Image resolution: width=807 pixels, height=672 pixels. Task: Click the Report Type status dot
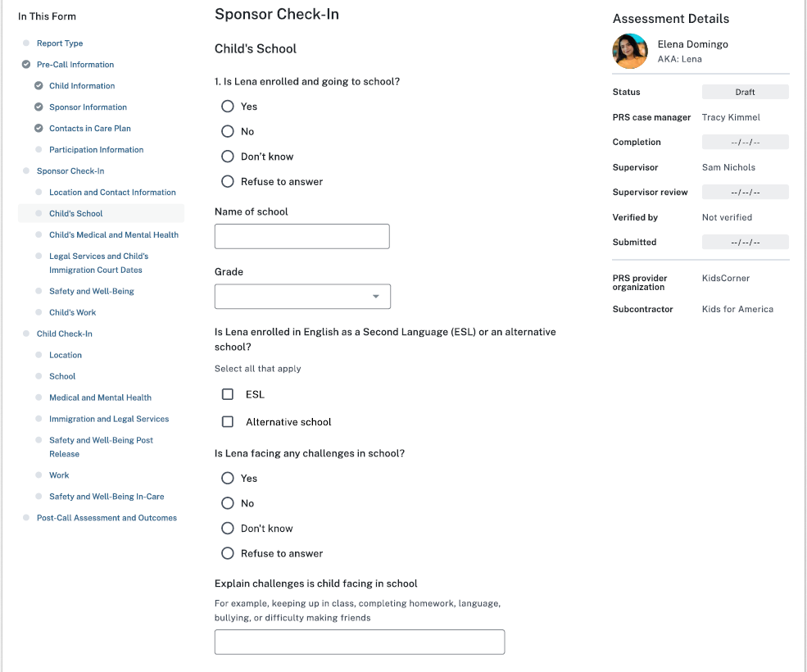click(26, 43)
